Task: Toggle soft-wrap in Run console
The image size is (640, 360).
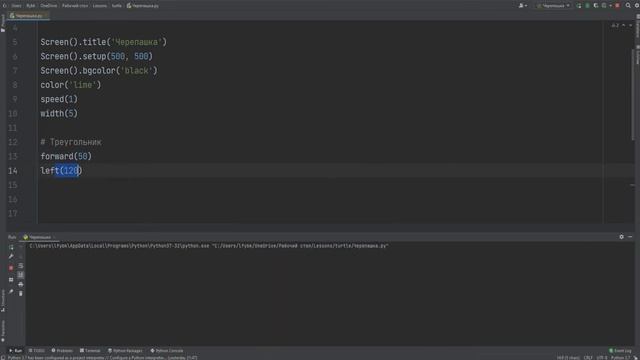Action: pyautogui.click(x=21, y=266)
